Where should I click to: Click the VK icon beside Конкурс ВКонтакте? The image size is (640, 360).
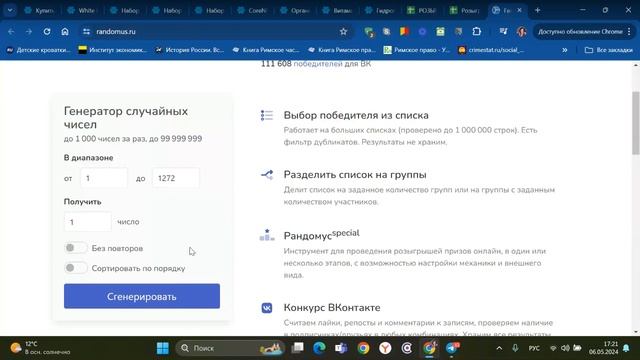coord(267,307)
